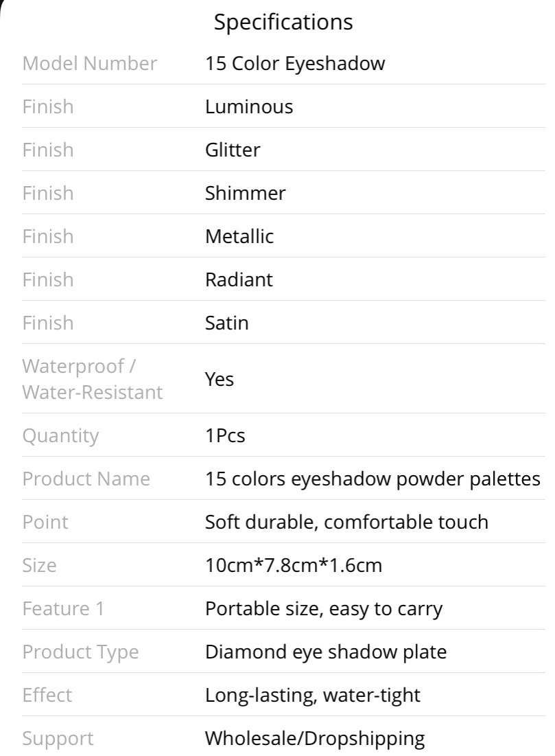Click the Specifications heading

(283, 23)
